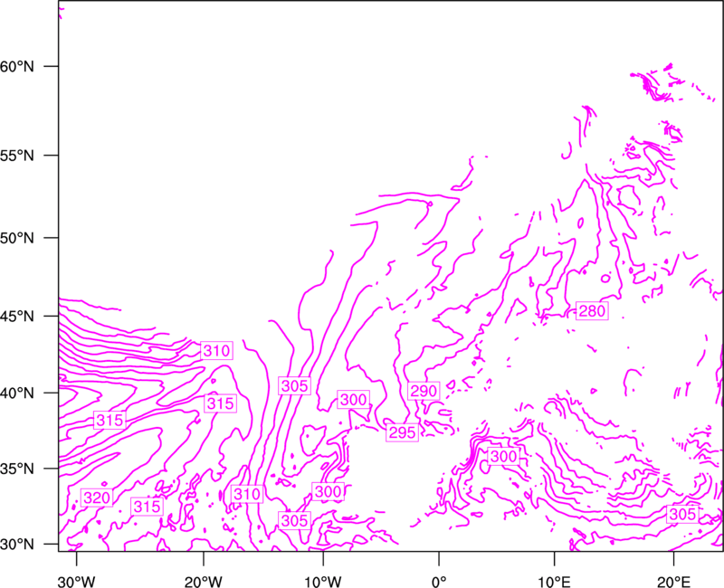This screenshot has height=588, width=724.
Task: Click the 55°N latitude axis label
Action: [x=17, y=156]
